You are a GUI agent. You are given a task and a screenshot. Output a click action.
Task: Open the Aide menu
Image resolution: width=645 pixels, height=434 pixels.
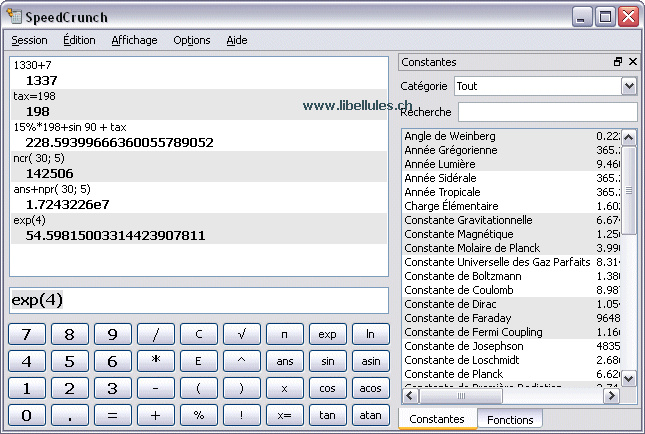(237, 40)
